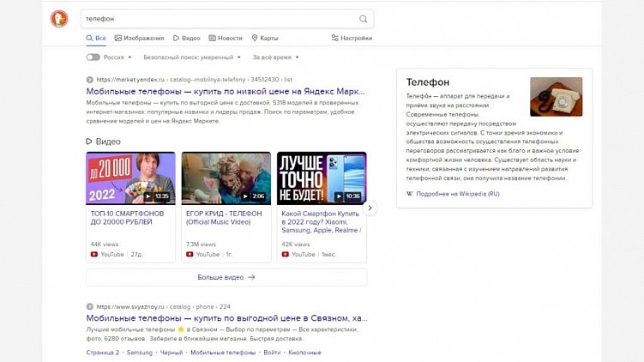Follow the Мобильные телефоны sitelink
The width and height of the screenshot is (644, 362).
223,353
